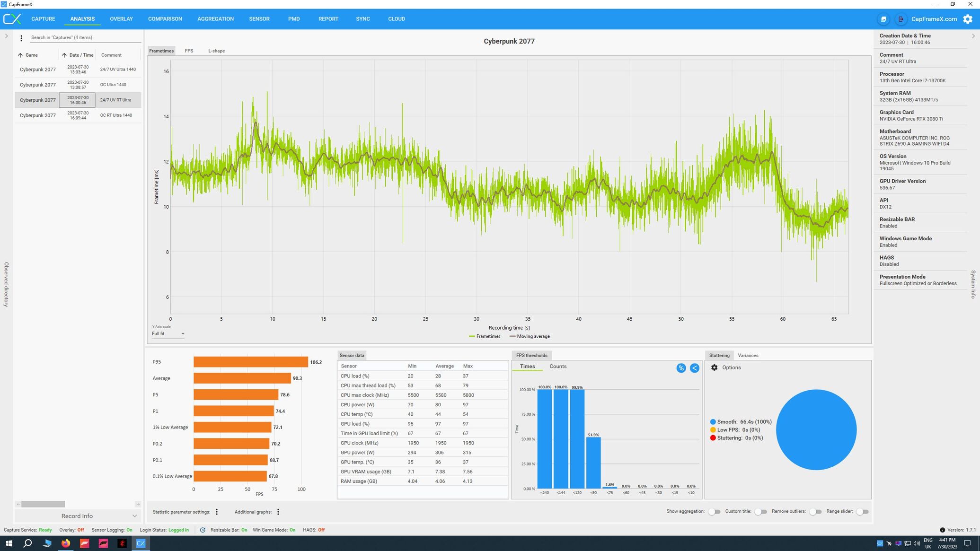Open the Stuttering Options gear icon
Viewport: 980px width, 551px height.
click(714, 367)
